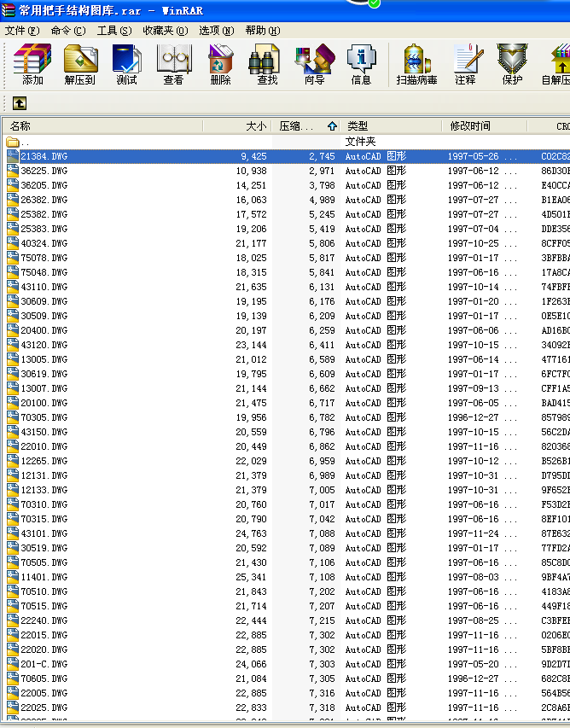Open the File (文件) menu
Screen dimensions: 570x728
click(22, 31)
